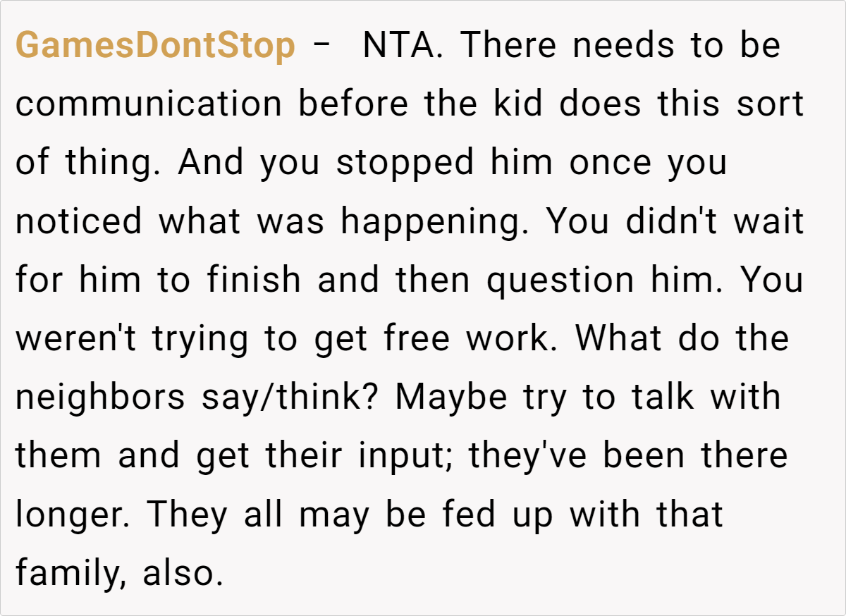Viewport: 846px width, 616px height.
Task: Click the word "neighbors" in the comment
Action: (x=99, y=397)
